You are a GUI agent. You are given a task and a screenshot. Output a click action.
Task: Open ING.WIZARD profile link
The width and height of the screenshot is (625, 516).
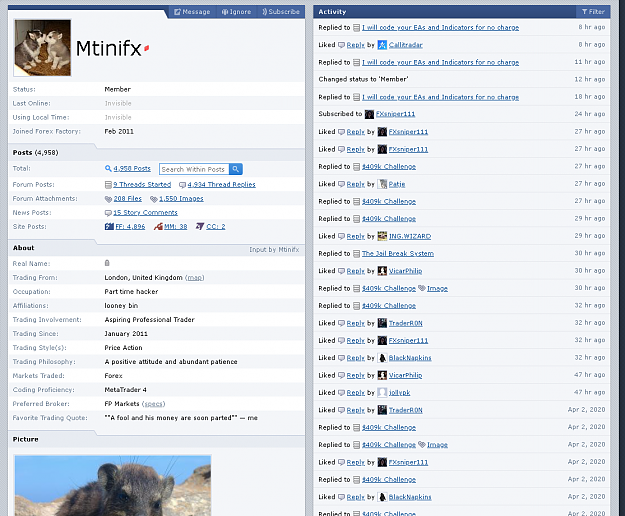(410, 236)
